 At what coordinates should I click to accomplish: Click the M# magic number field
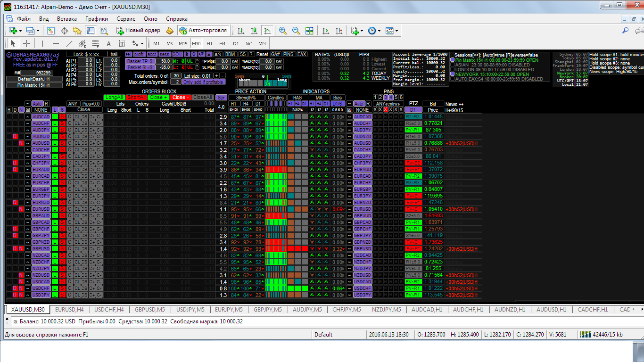[x=36, y=73]
